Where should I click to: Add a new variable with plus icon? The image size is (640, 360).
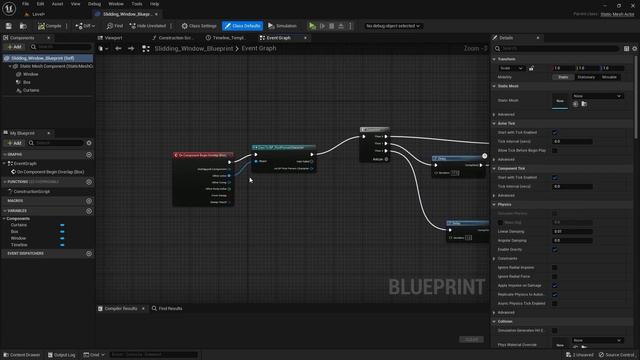[89, 211]
